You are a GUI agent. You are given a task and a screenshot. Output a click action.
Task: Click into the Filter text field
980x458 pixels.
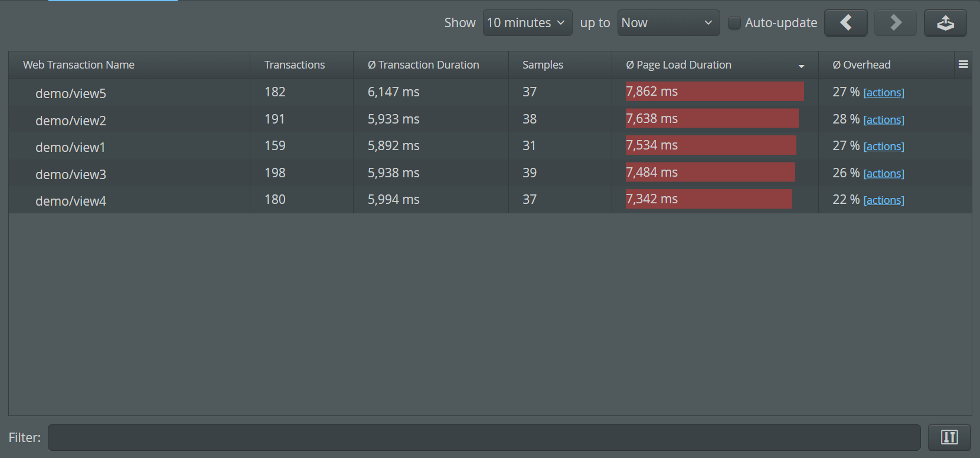click(x=484, y=437)
